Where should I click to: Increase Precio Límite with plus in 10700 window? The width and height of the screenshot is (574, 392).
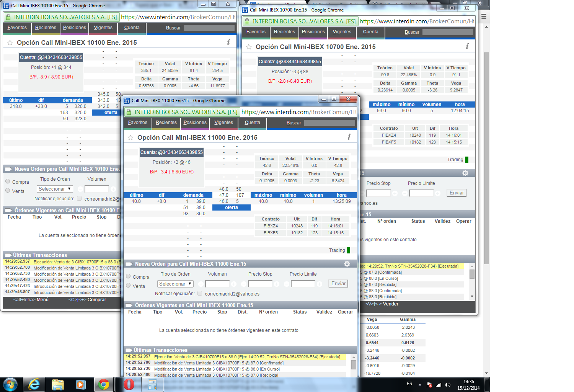tap(438, 193)
